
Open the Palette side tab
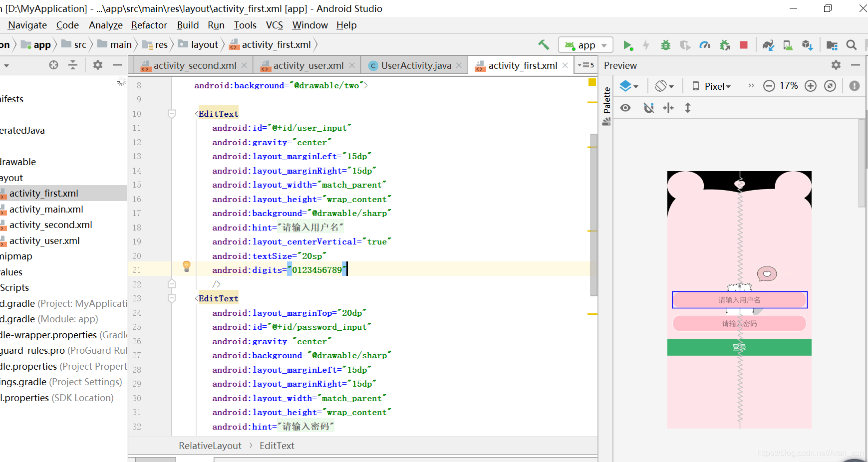[606, 106]
